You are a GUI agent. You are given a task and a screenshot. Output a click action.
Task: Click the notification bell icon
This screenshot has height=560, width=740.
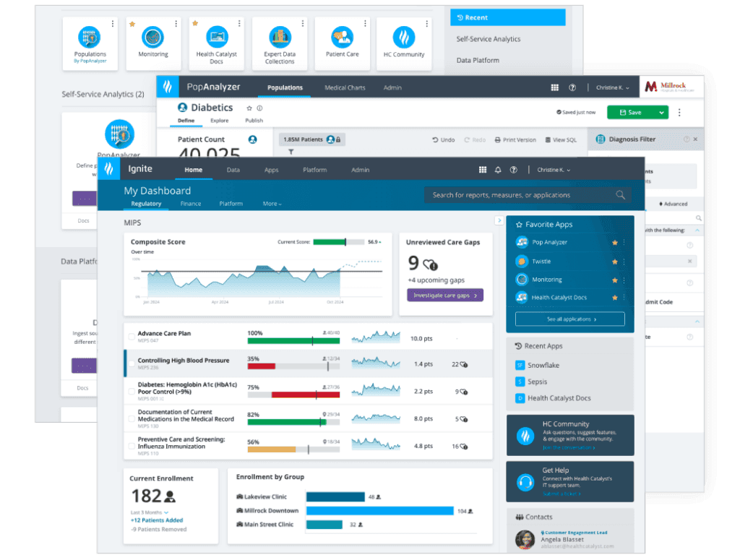[498, 169]
